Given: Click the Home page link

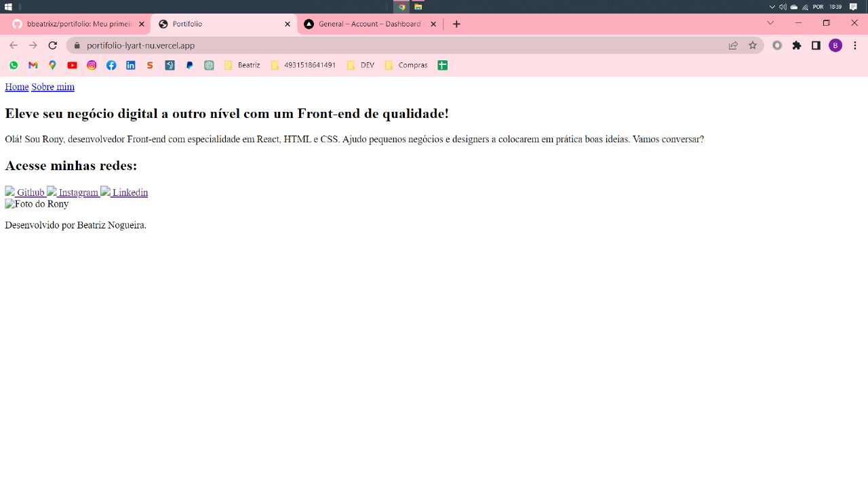Looking at the screenshot, I should pyautogui.click(x=17, y=87).
